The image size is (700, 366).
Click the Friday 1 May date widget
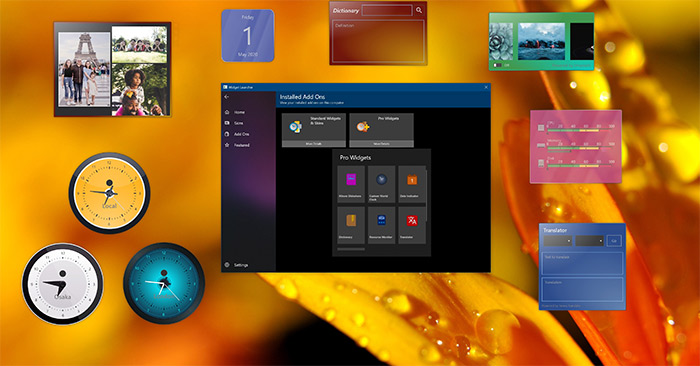[248, 36]
